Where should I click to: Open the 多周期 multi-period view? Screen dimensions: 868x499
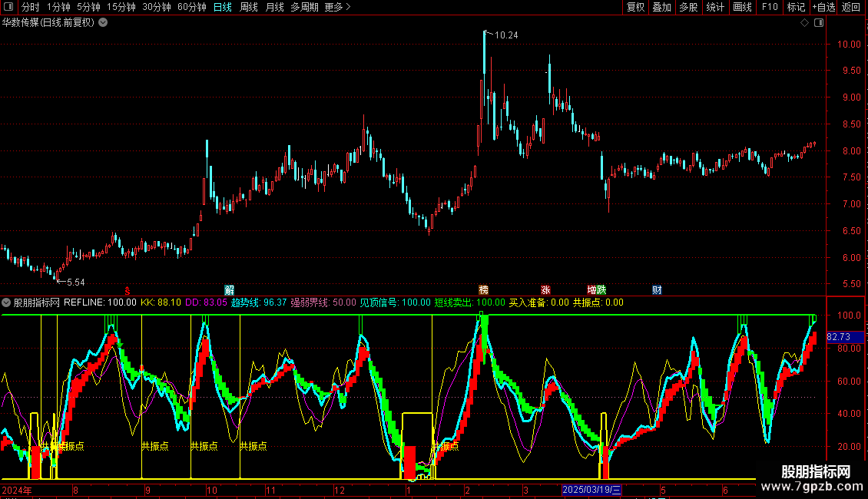tap(304, 7)
